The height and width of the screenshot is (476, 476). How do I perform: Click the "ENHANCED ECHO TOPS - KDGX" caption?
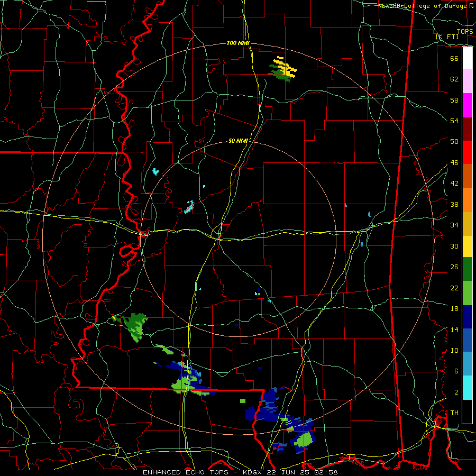[202, 472]
